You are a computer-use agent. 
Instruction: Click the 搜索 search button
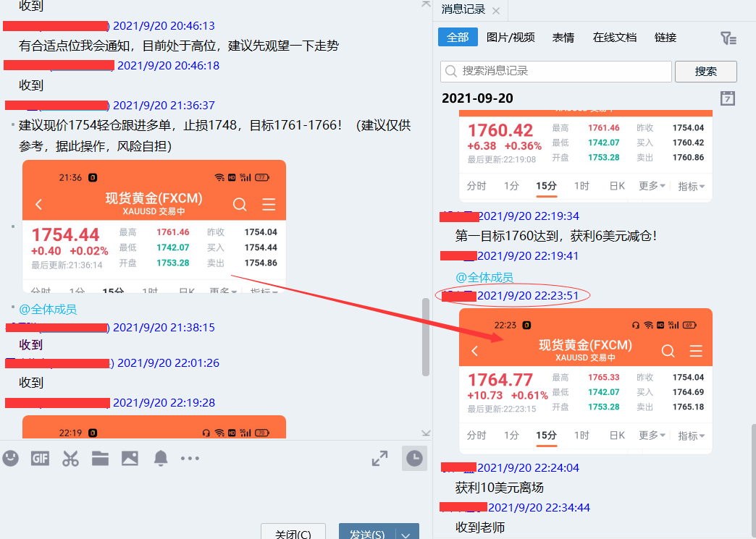[705, 71]
